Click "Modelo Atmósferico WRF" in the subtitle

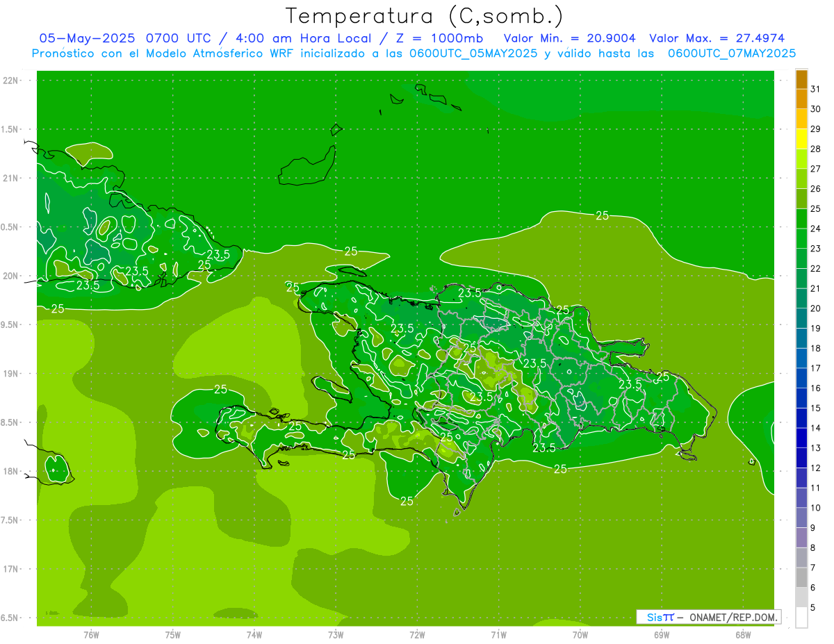coord(221,53)
